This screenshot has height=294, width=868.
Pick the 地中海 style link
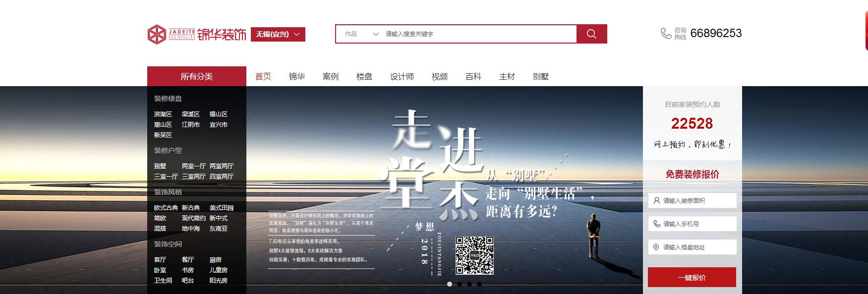pos(191,229)
